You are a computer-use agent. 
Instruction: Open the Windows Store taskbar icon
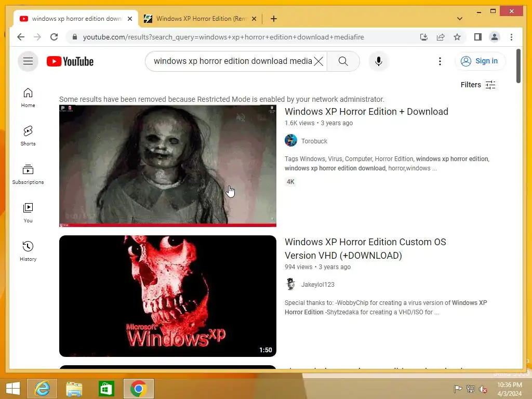pos(106,389)
